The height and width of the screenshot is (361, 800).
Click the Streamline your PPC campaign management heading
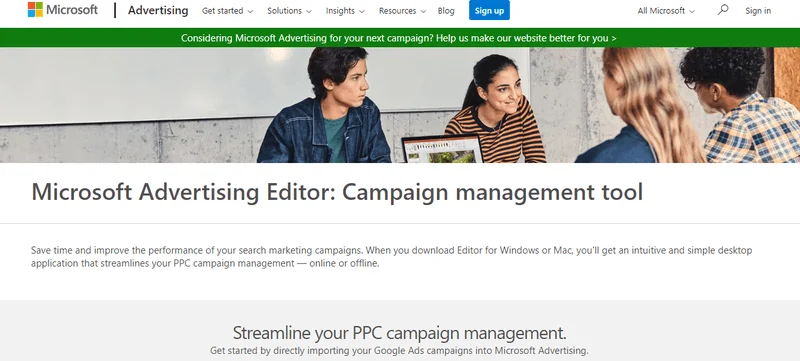(399, 333)
